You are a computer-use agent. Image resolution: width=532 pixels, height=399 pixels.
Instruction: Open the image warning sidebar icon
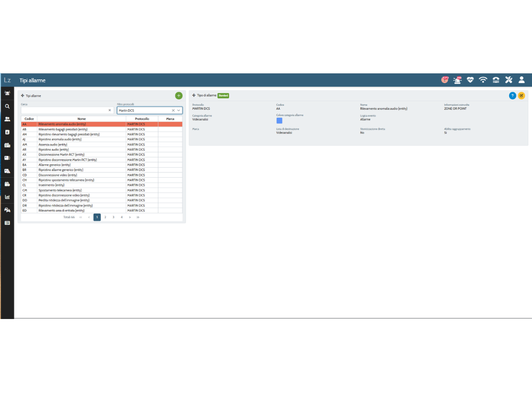(7, 171)
